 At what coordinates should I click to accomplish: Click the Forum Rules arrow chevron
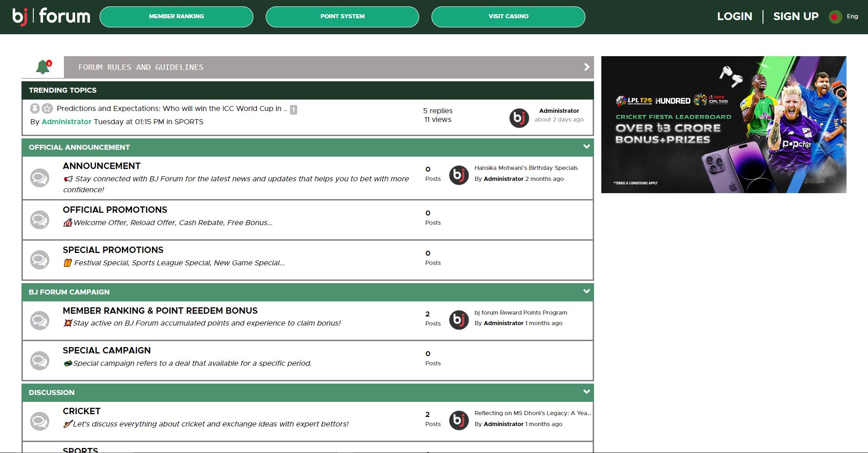587,67
